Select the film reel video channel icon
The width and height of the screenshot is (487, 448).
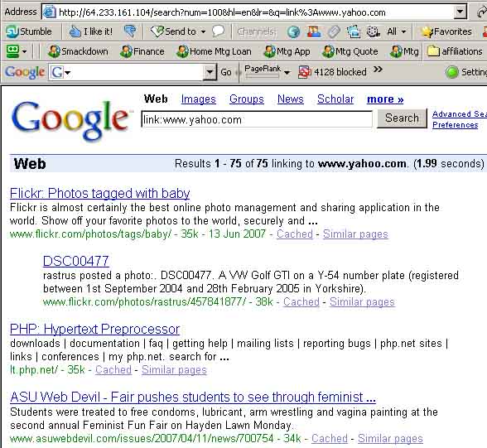click(x=373, y=31)
